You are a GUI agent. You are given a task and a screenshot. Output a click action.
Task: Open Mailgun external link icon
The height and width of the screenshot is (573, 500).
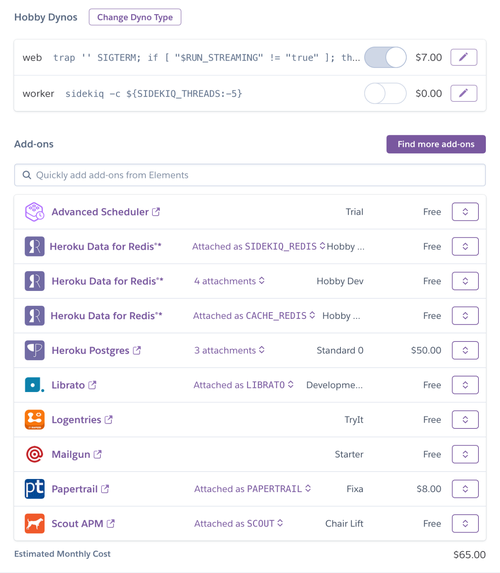coord(97,454)
